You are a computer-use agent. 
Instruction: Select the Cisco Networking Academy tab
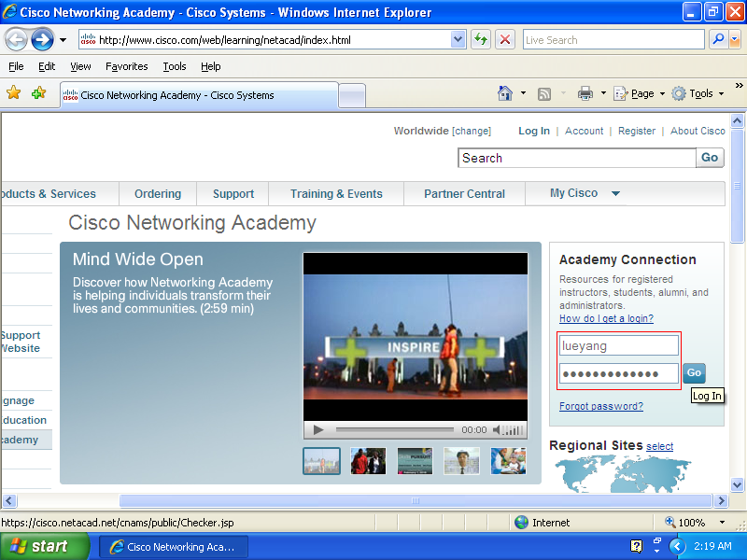(199, 95)
